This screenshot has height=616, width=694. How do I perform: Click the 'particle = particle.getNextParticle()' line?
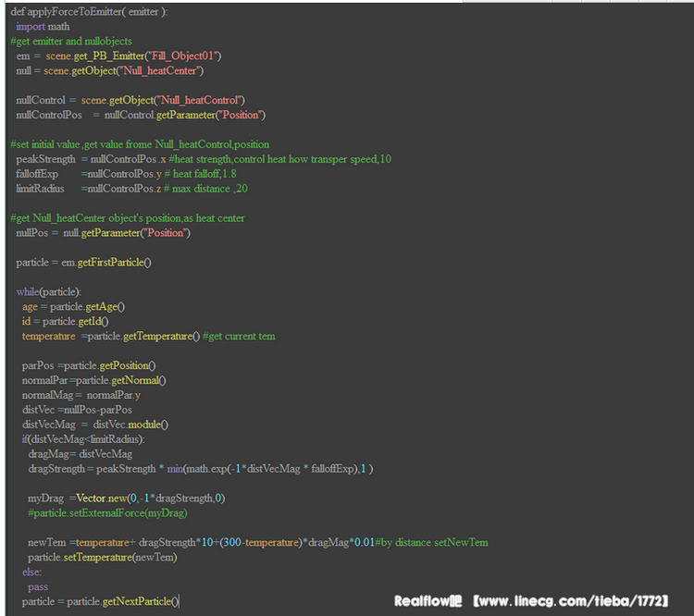point(101,602)
